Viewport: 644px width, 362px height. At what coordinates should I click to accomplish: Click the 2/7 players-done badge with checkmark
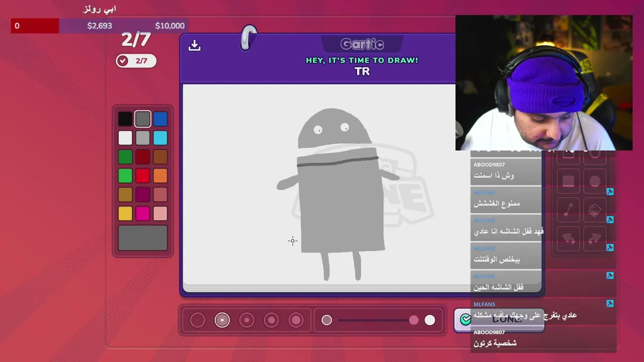[x=136, y=61]
